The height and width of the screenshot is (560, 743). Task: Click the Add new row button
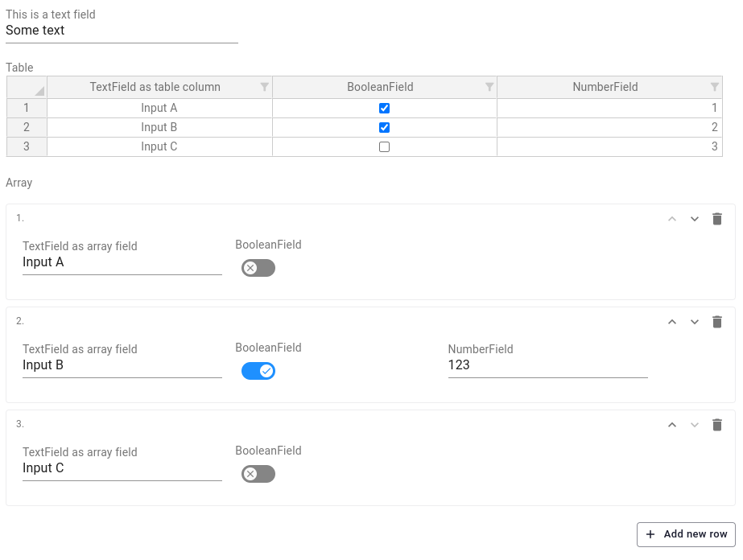[x=686, y=534]
